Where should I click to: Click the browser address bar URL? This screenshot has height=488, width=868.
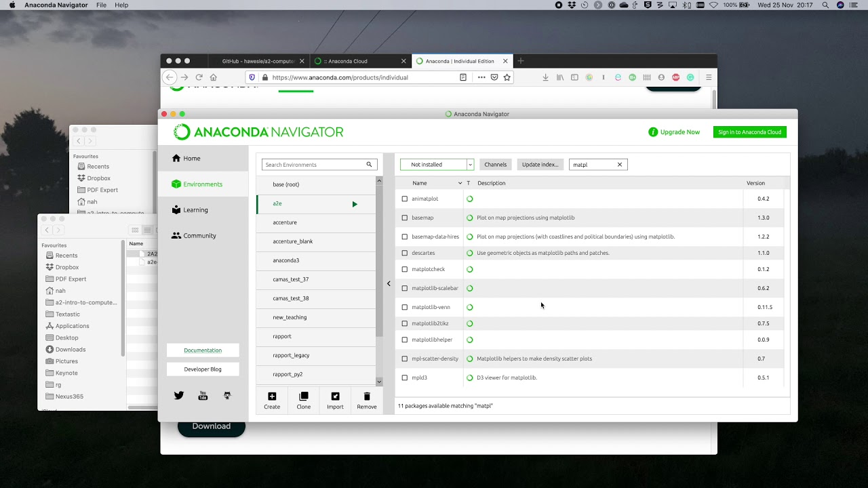point(340,77)
